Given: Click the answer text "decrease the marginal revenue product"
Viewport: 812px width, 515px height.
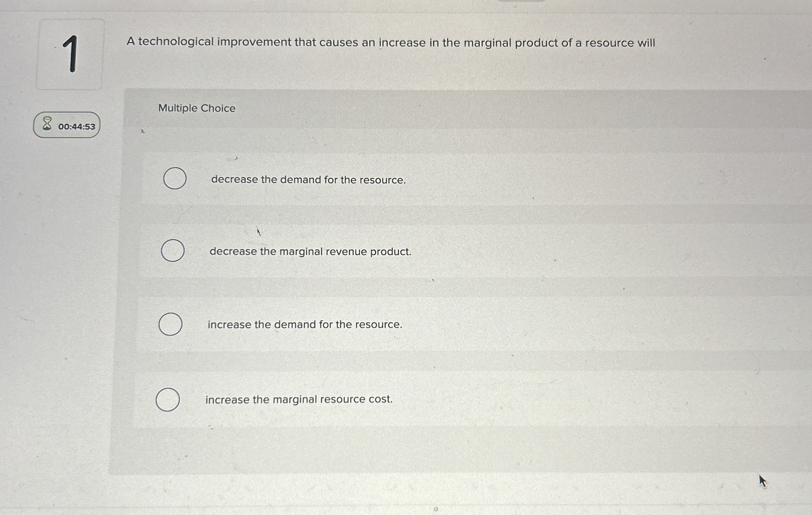Looking at the screenshot, I should coord(310,252).
